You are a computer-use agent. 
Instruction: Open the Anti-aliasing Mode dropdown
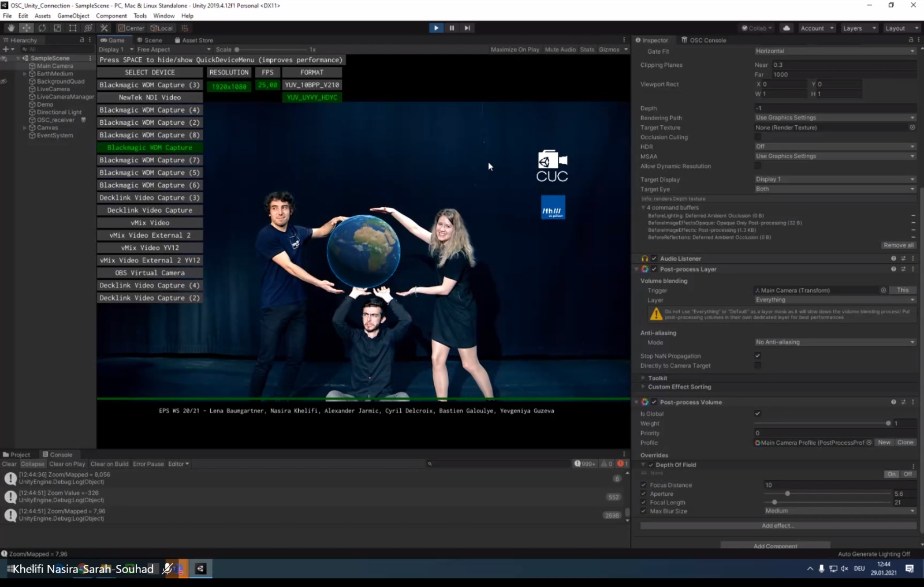click(834, 342)
